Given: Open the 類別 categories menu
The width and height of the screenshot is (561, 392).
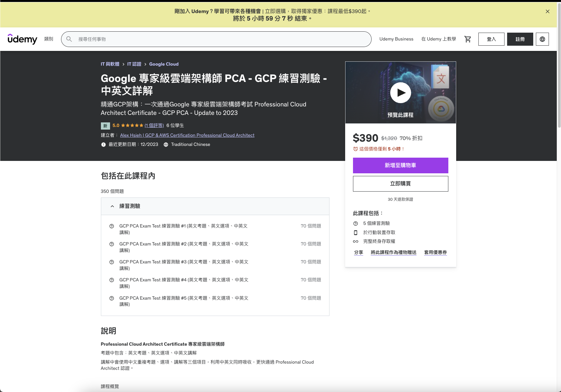Looking at the screenshot, I should tap(49, 39).
